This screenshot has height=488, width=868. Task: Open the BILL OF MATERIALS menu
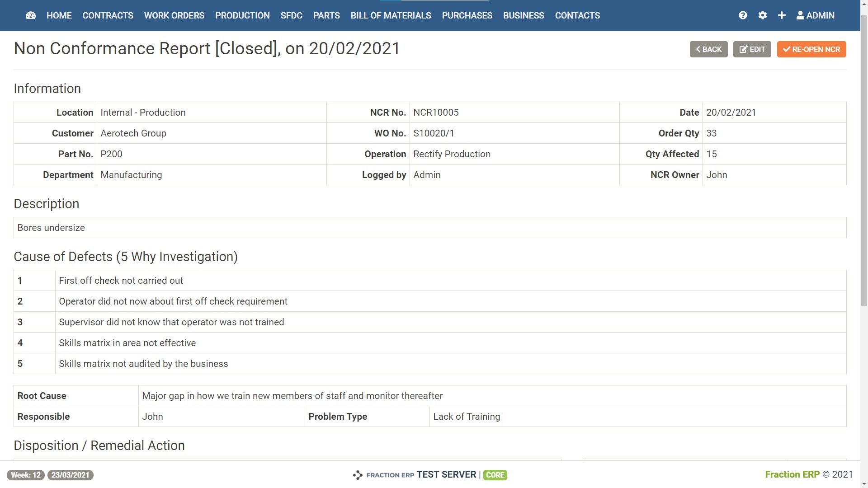(391, 15)
